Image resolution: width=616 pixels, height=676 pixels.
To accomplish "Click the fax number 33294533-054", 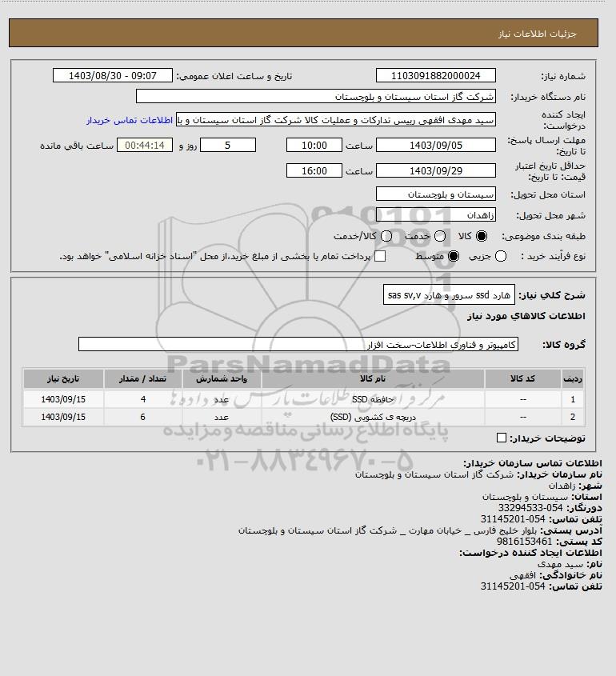I will [x=530, y=508].
